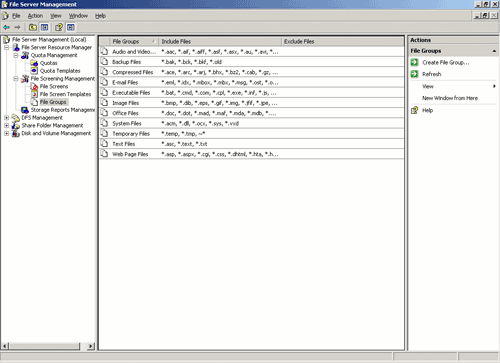
Task: Click the Help action link text
Action: click(427, 110)
